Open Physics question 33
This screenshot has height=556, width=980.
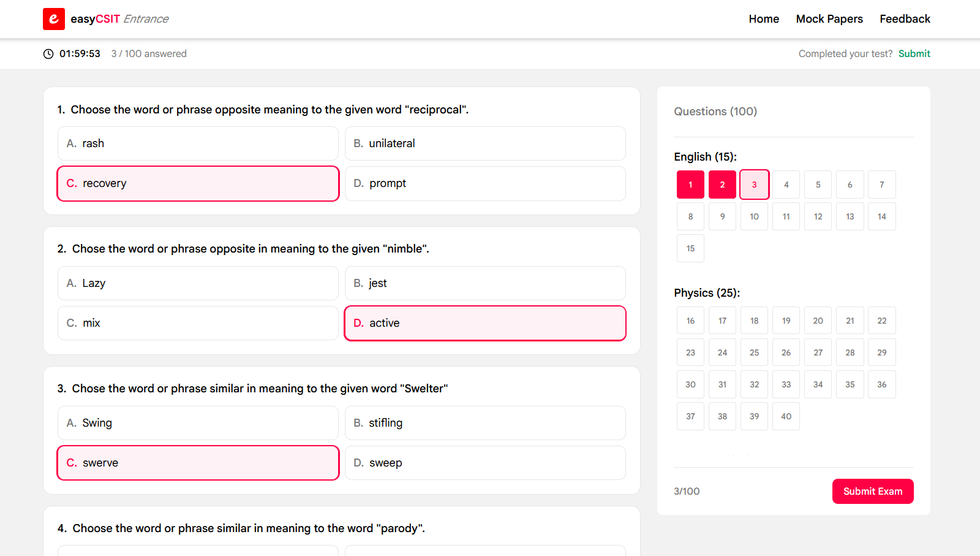click(x=786, y=384)
